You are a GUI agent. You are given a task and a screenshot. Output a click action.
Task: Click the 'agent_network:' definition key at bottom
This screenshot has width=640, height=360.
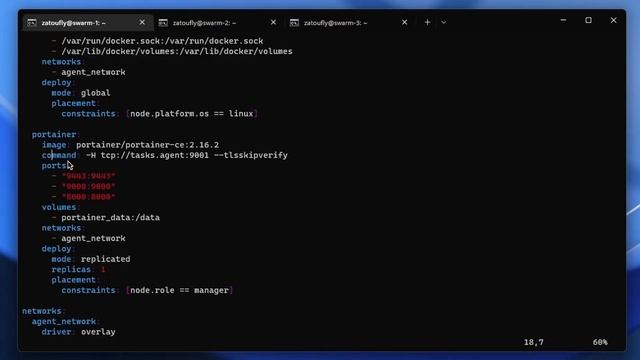[65, 322]
